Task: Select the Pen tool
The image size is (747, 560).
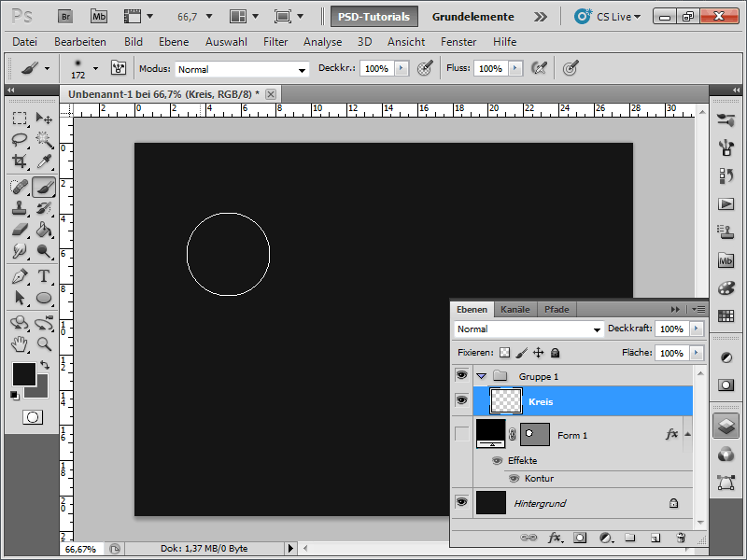Action: click(20, 276)
